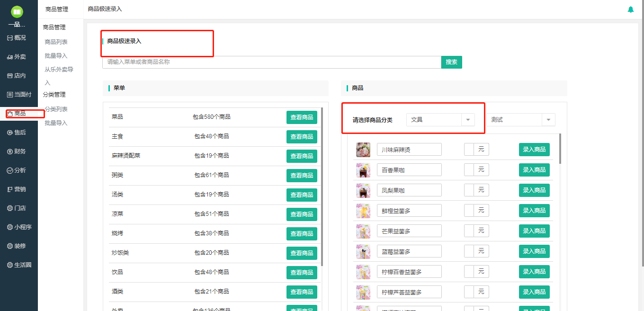Open 售后 after-sales section
This screenshot has width=644, height=311.
point(17,133)
